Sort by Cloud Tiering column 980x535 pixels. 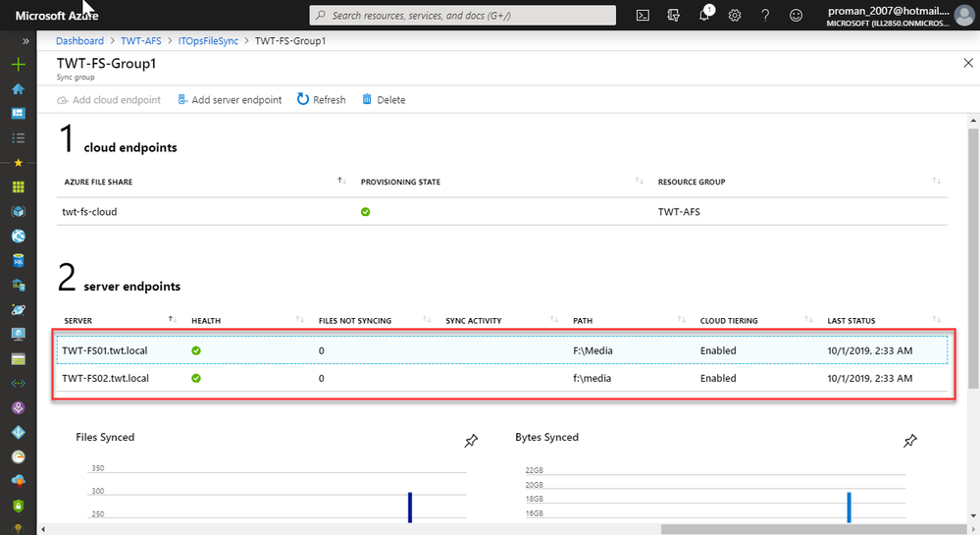pyautogui.click(x=729, y=320)
